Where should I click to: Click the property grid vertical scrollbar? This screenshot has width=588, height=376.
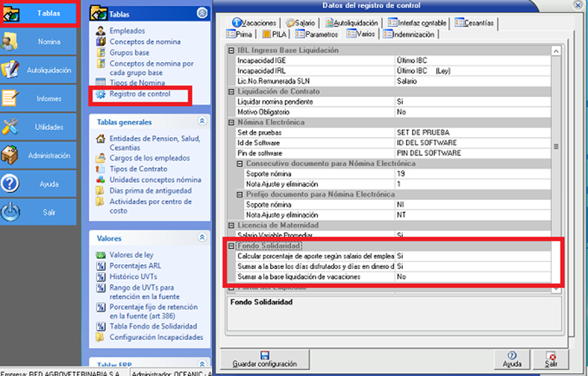pos(556,147)
